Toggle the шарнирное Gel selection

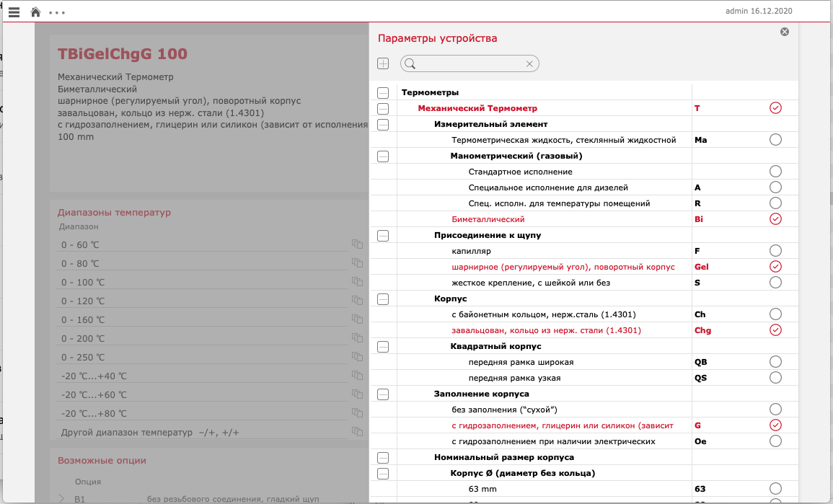tap(775, 266)
